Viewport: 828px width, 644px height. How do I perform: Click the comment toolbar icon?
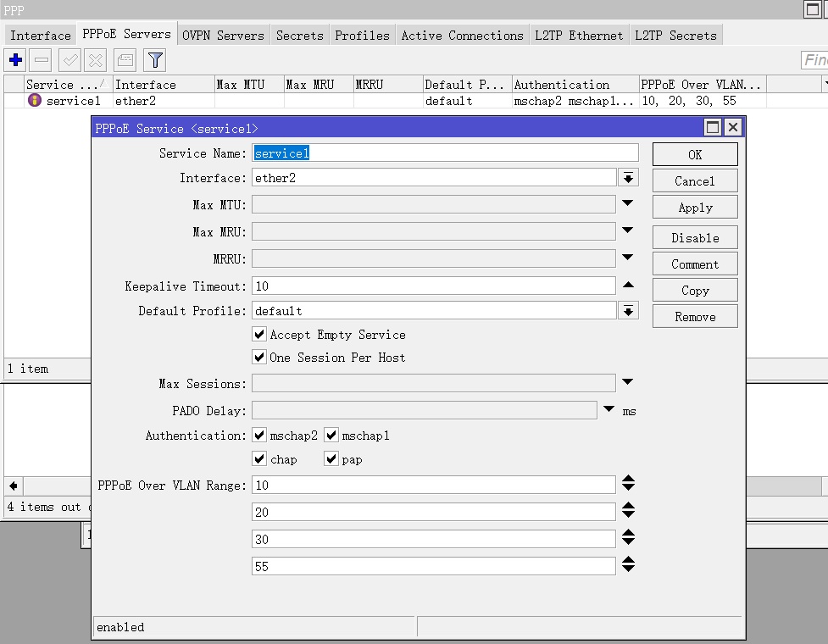coord(125,60)
